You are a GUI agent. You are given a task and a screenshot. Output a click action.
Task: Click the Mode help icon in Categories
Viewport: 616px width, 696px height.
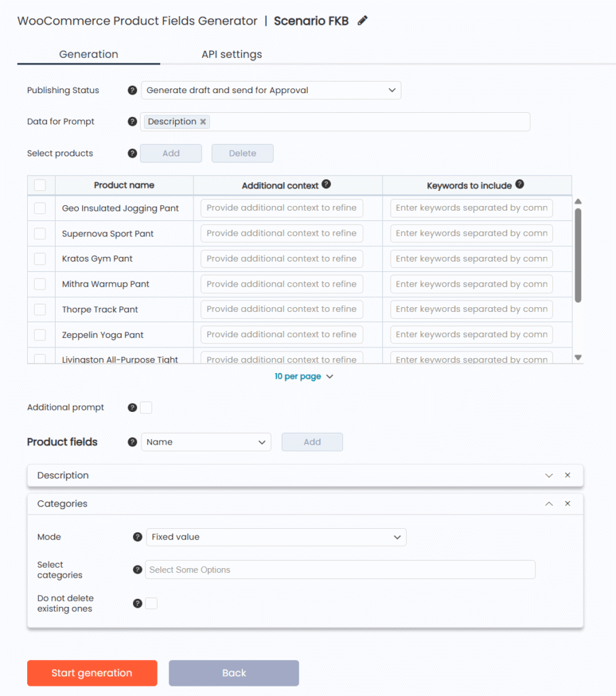point(137,537)
